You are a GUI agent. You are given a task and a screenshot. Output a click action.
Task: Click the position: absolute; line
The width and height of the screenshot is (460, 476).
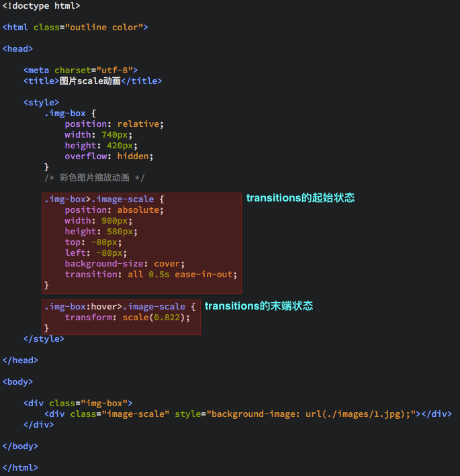[x=114, y=210]
